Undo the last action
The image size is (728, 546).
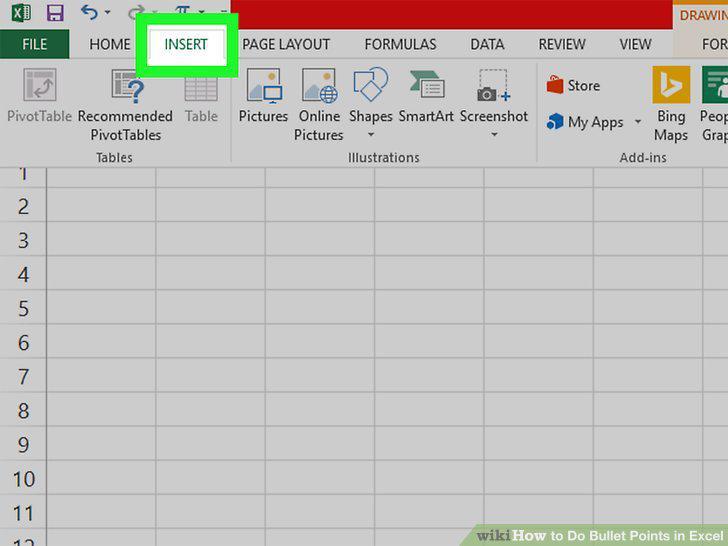click(89, 12)
